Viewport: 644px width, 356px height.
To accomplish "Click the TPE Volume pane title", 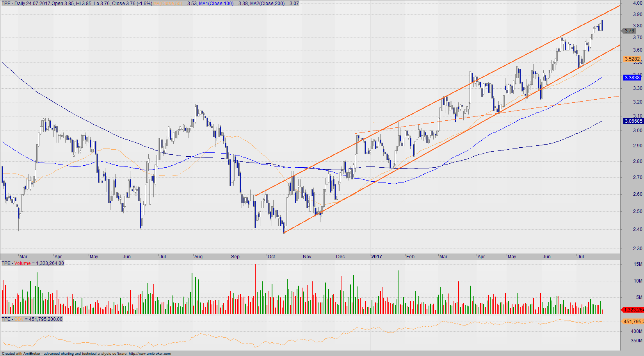I will [32, 263].
